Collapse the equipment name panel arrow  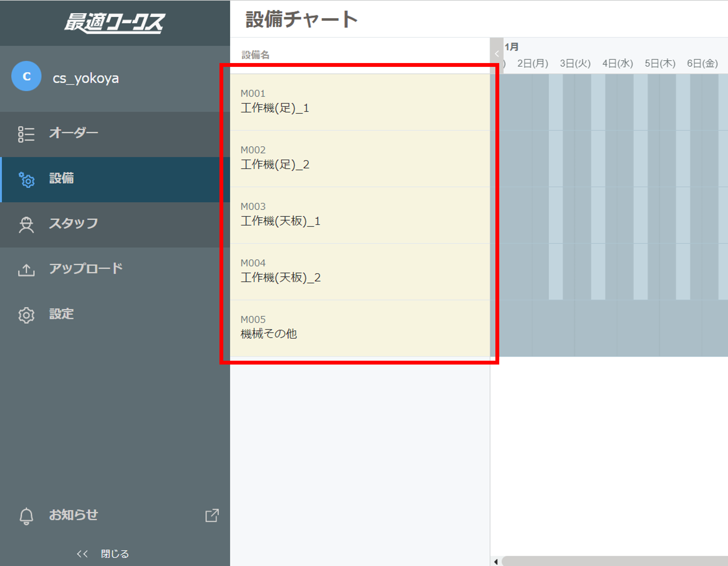[496, 54]
